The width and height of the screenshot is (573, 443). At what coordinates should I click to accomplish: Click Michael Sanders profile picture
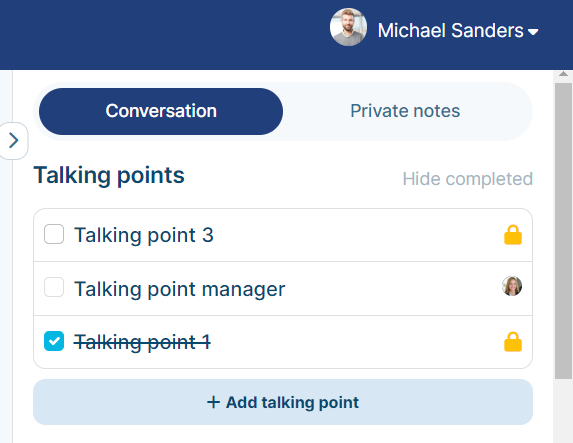coord(348,27)
